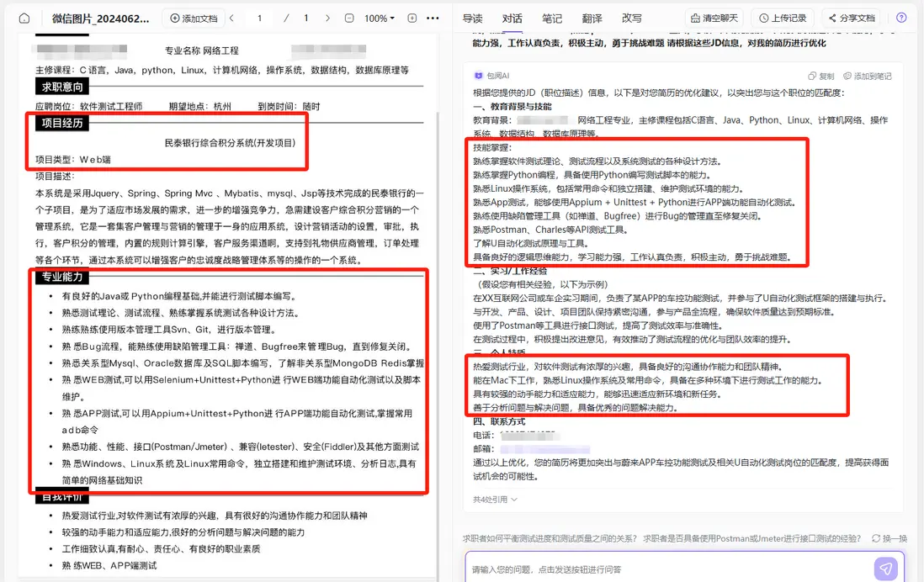924x582 pixels.
Task: Switch to the 改写 tab
Action: tap(632, 19)
